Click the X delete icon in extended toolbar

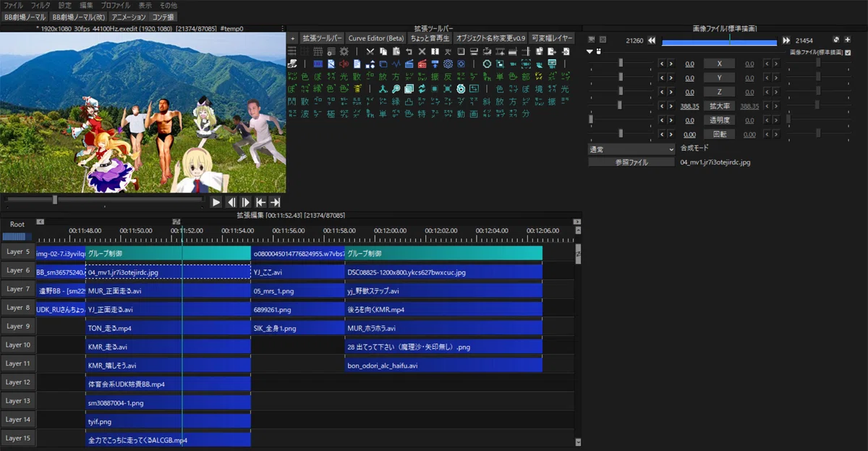(422, 51)
